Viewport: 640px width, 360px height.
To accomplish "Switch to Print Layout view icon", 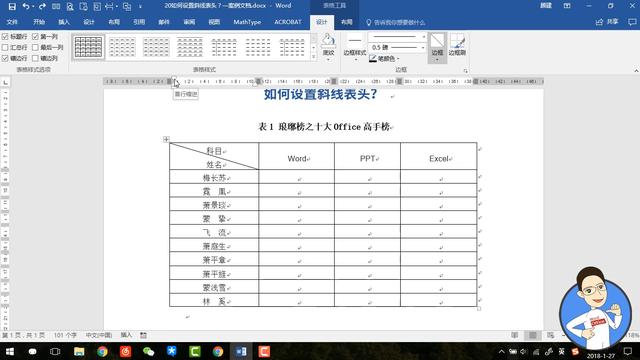I will (x=533, y=335).
